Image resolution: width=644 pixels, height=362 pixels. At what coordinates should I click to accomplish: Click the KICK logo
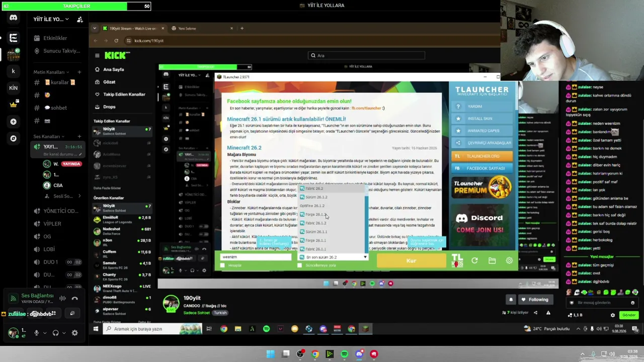(x=117, y=55)
